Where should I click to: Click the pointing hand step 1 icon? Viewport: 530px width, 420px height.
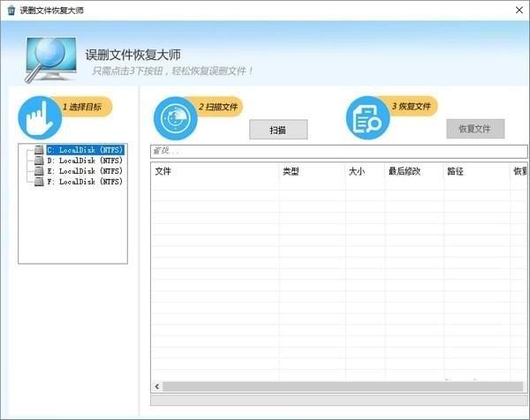tap(40, 118)
